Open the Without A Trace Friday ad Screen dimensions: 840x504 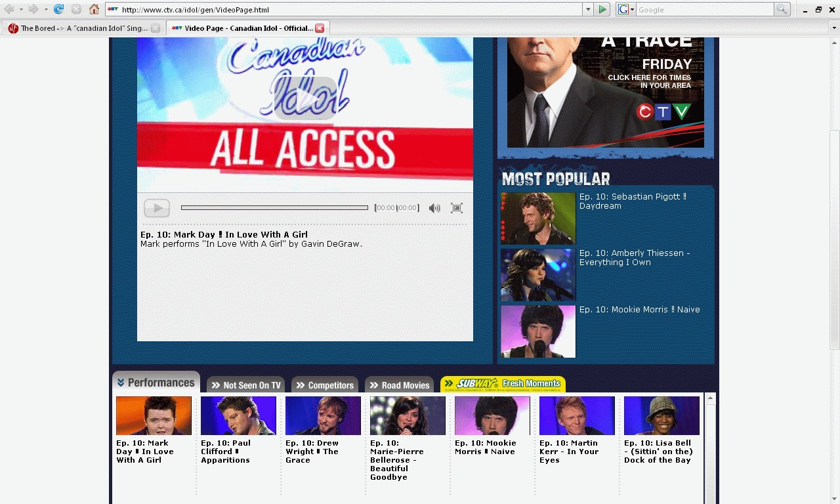[605, 92]
